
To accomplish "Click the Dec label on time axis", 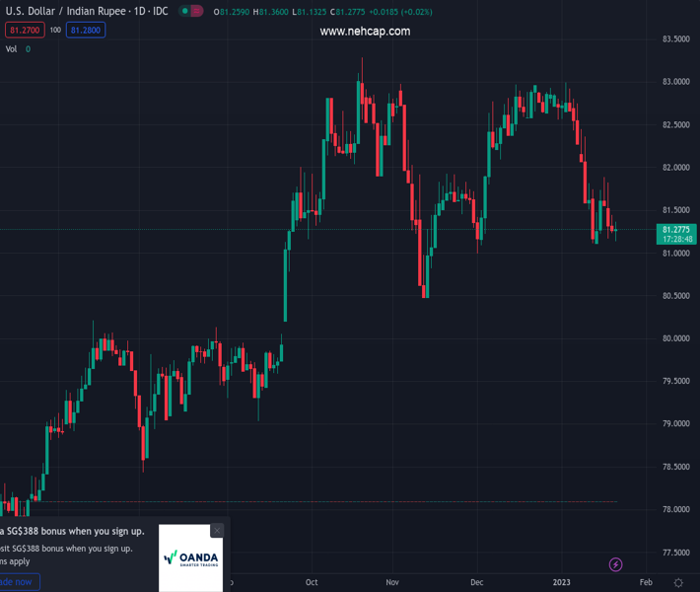I will pyautogui.click(x=476, y=583).
